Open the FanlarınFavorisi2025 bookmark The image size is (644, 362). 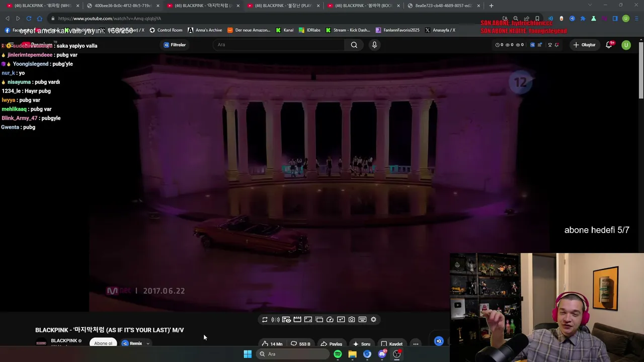397,30
